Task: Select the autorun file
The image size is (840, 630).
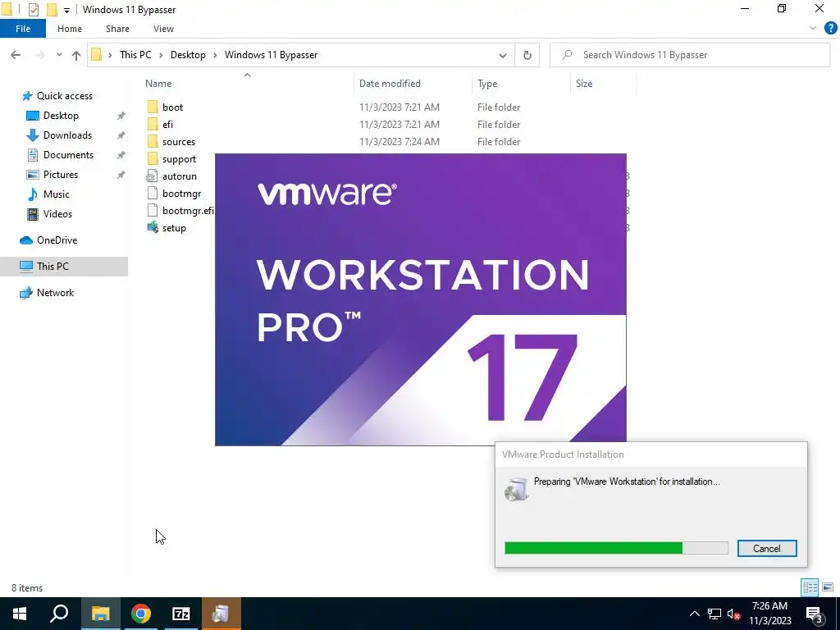Action: [180, 176]
